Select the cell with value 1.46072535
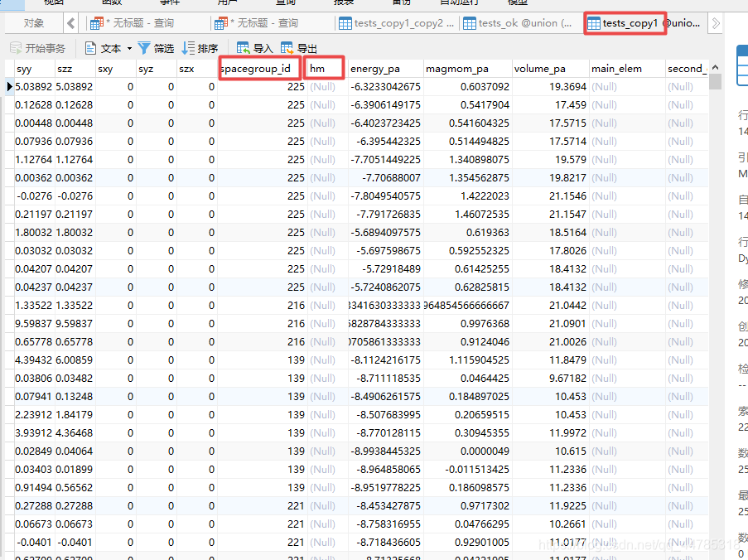Image resolution: width=748 pixels, height=560 pixels. pos(467,215)
